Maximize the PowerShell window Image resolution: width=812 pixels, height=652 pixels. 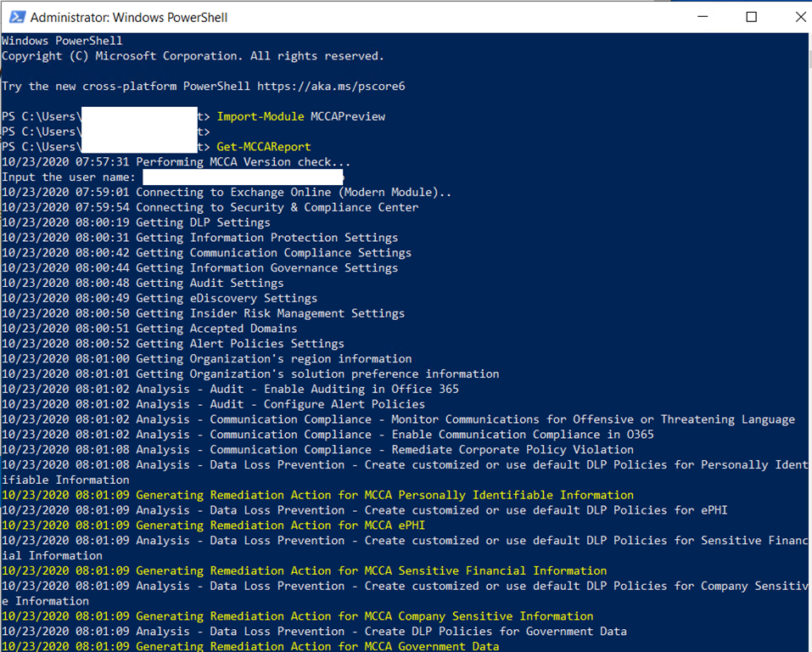click(751, 17)
